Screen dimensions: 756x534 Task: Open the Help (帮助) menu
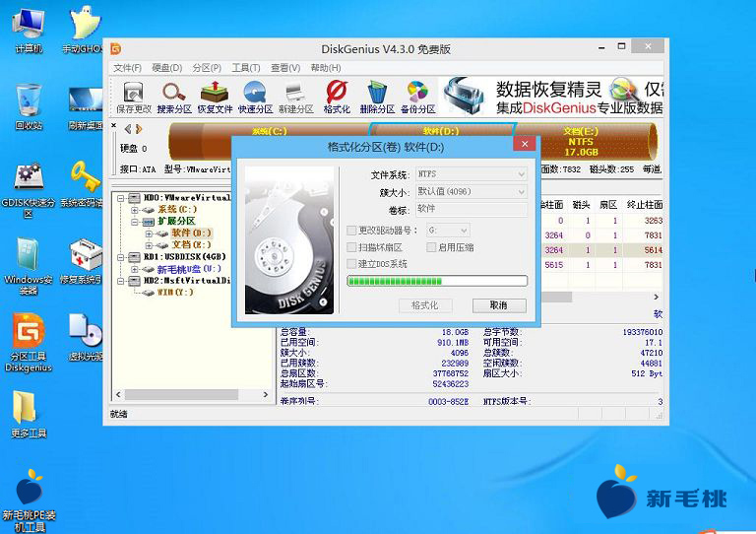326,68
